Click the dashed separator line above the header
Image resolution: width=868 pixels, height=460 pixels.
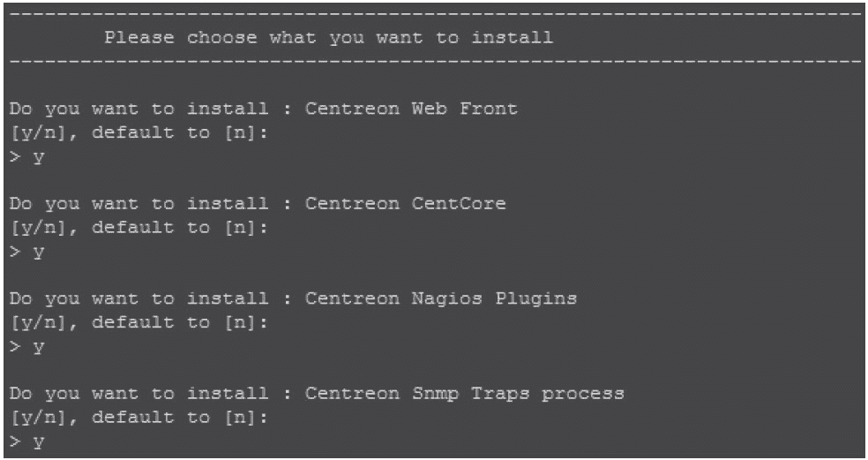[x=434, y=14]
